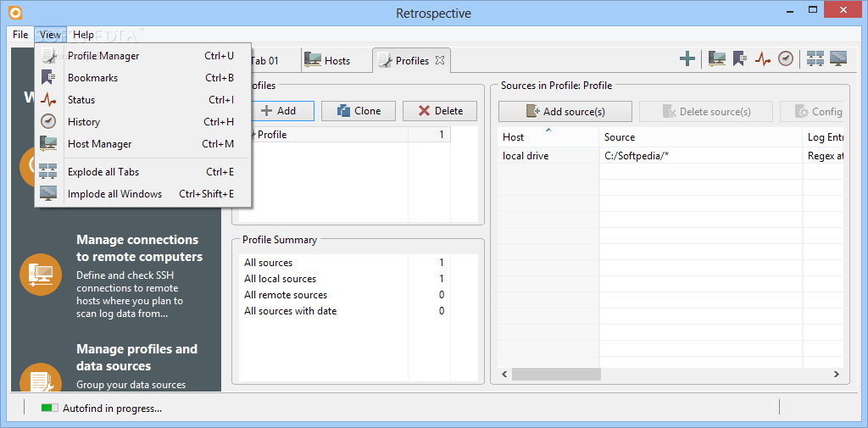Close the open View menu

tap(50, 35)
